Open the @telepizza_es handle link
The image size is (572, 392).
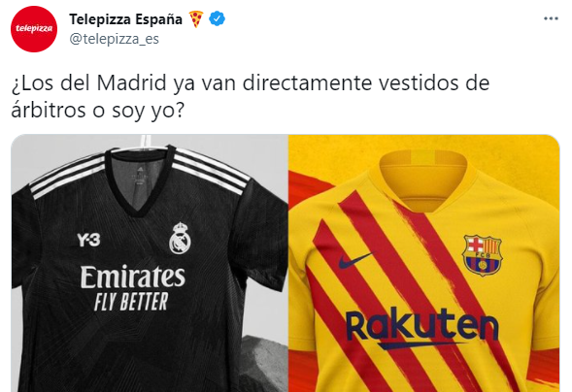tap(114, 39)
